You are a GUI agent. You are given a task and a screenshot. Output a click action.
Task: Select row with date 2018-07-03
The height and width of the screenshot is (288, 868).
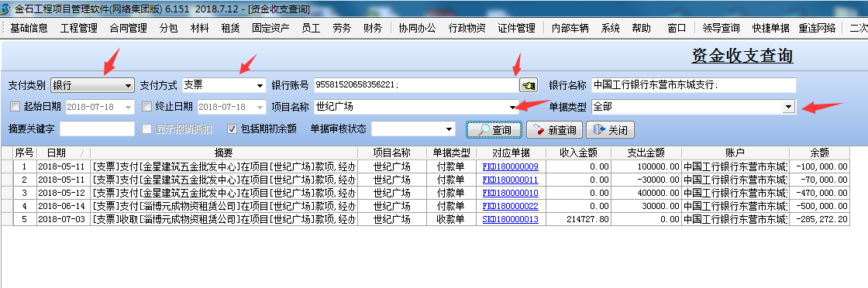pos(425,219)
